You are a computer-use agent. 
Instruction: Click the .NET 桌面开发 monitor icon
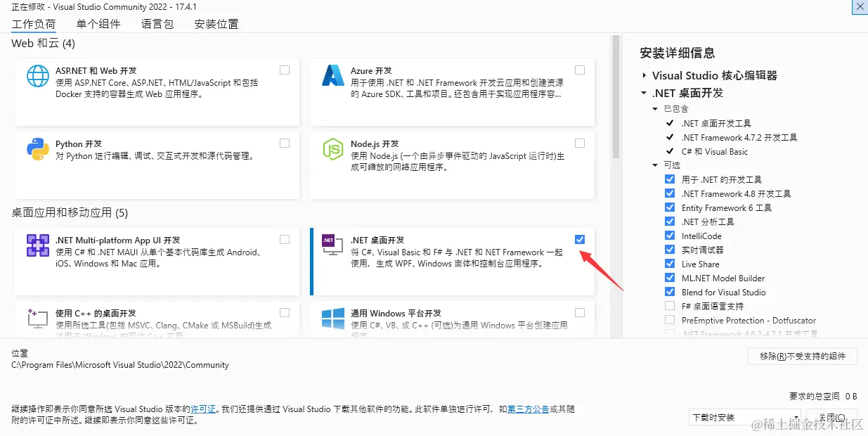[x=332, y=245]
